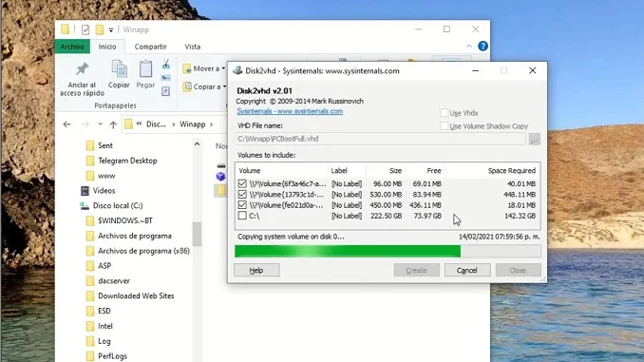Select the ESD folder
The image size is (644, 362).
click(x=104, y=311)
